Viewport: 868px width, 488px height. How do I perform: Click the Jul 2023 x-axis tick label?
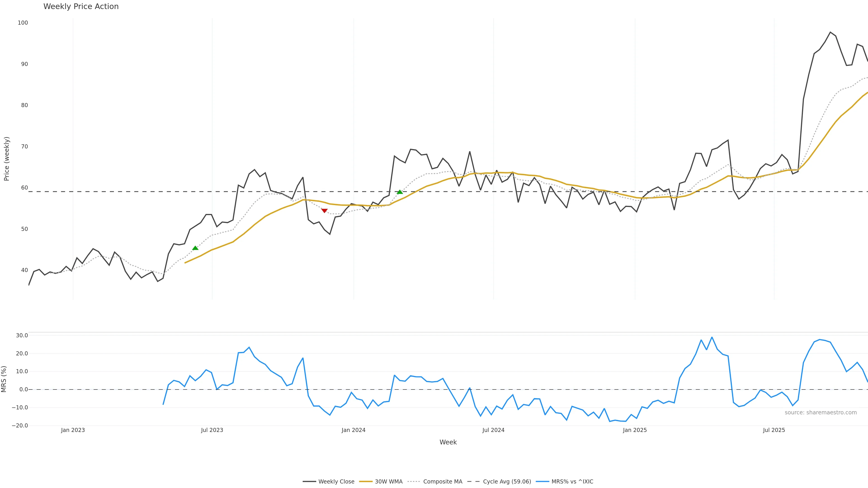click(x=212, y=430)
